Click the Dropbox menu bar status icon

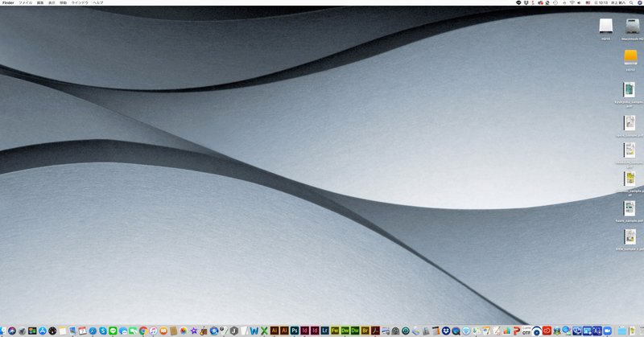click(x=526, y=2)
